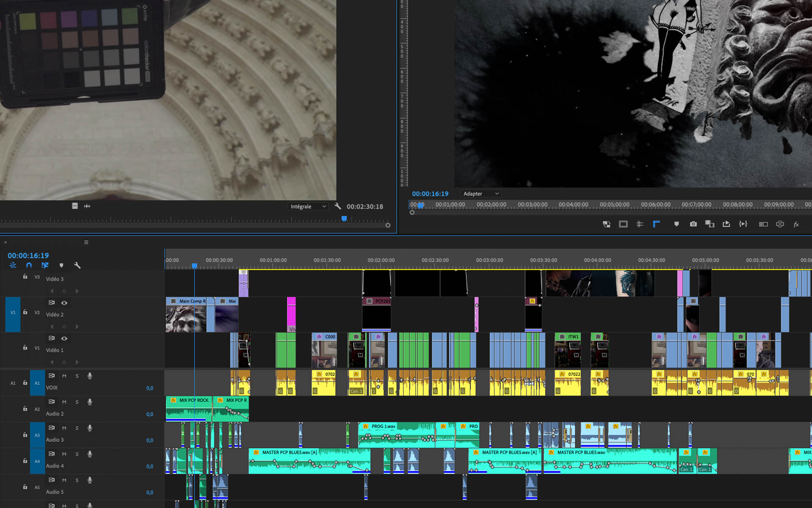Click the Audio 2 volume value 0,0
The height and width of the screenshot is (508, 812).
pos(150,414)
